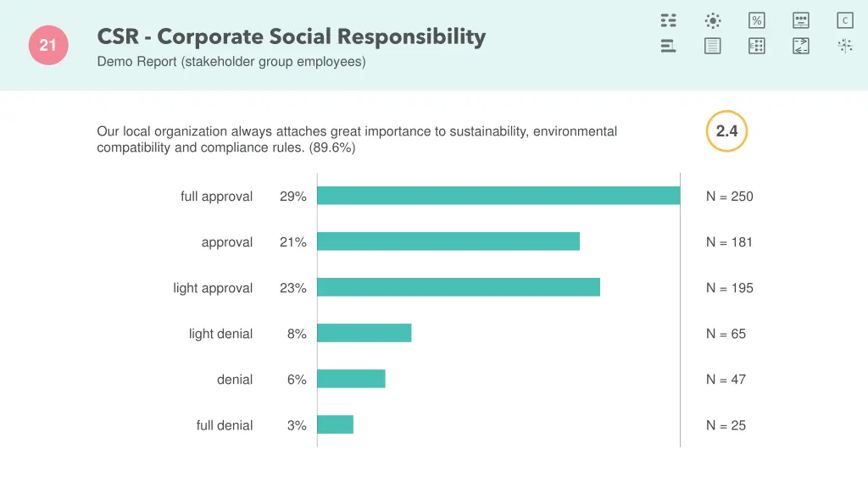868x488 pixels.
Task: Select the full denial bar
Action: tap(336, 424)
